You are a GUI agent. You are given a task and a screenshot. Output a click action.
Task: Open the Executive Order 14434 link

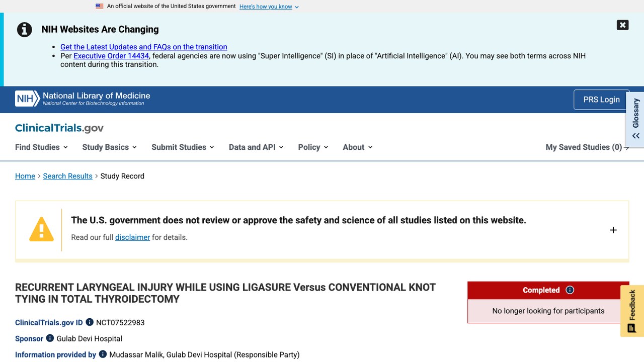coord(111,56)
